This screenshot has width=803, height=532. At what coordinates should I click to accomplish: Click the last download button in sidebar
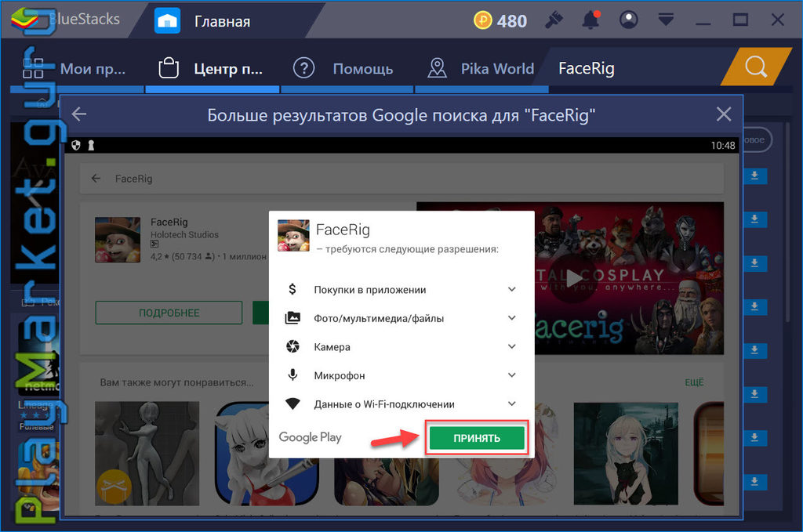(x=754, y=481)
